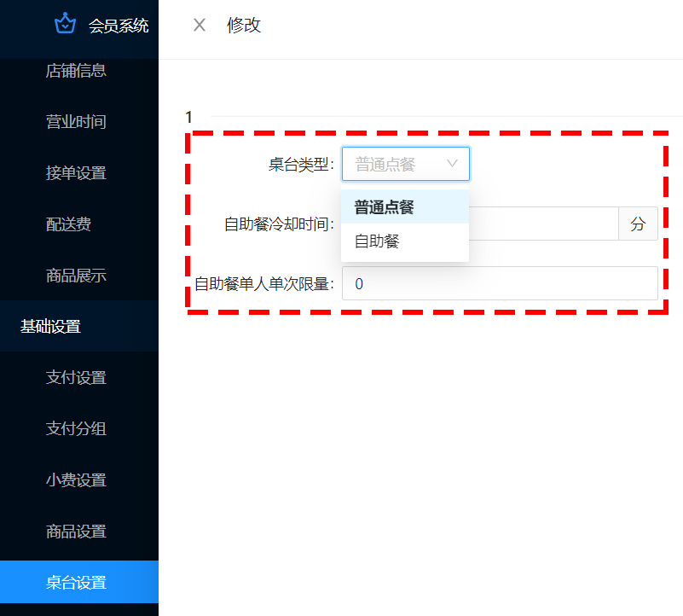
Task: Click the 自助餐冷却时间 label
Action: point(279,224)
